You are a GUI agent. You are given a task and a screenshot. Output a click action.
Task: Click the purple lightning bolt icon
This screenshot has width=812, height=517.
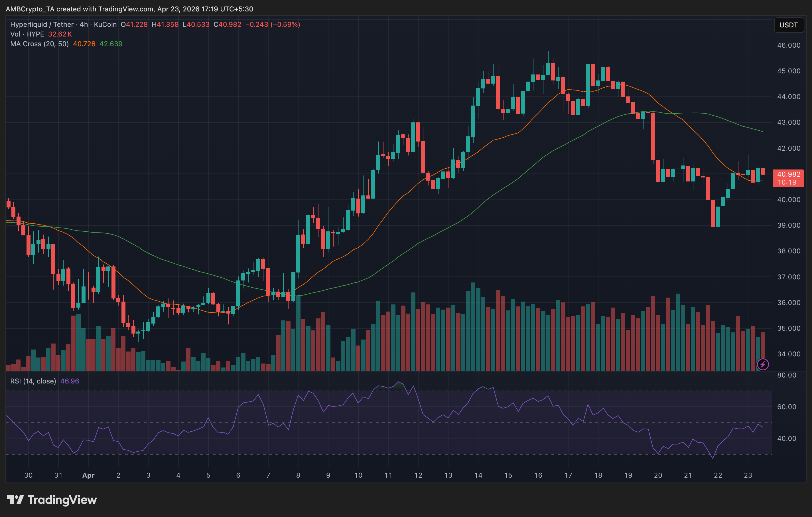pos(763,364)
